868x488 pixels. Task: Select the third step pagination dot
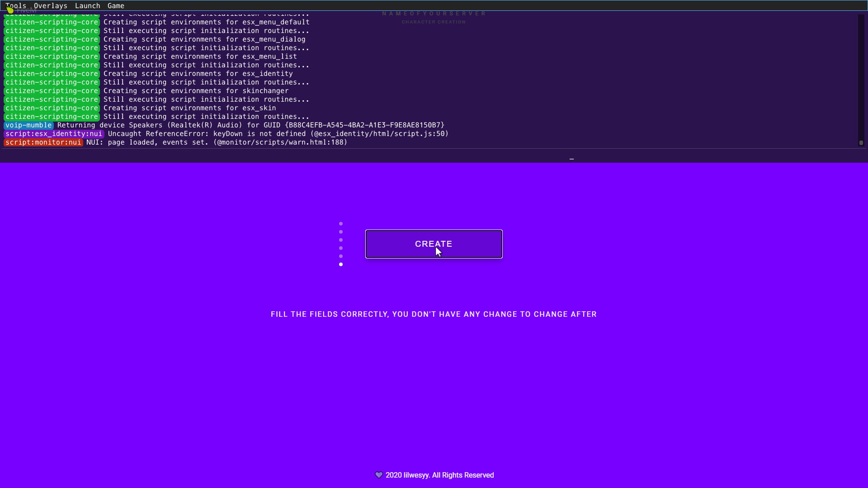pyautogui.click(x=341, y=240)
